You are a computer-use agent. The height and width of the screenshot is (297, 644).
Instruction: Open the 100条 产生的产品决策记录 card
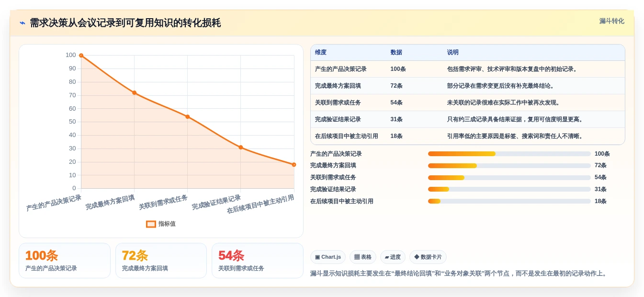pyautogui.click(x=65, y=261)
